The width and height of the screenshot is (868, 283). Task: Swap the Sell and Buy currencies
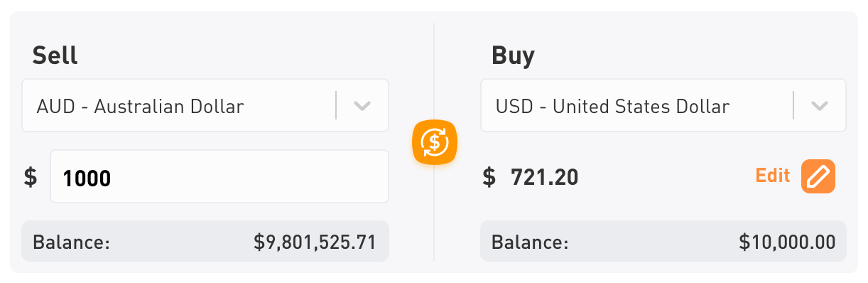pyautogui.click(x=435, y=143)
